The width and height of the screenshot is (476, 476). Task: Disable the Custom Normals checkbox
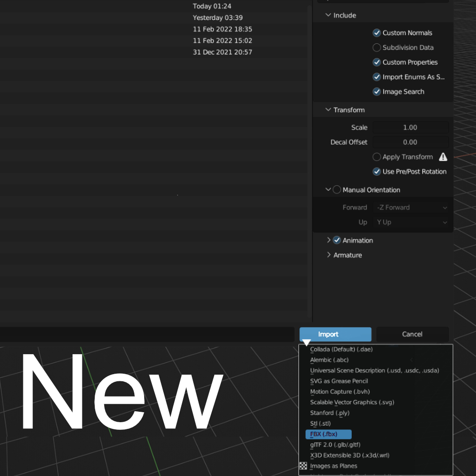(x=377, y=33)
